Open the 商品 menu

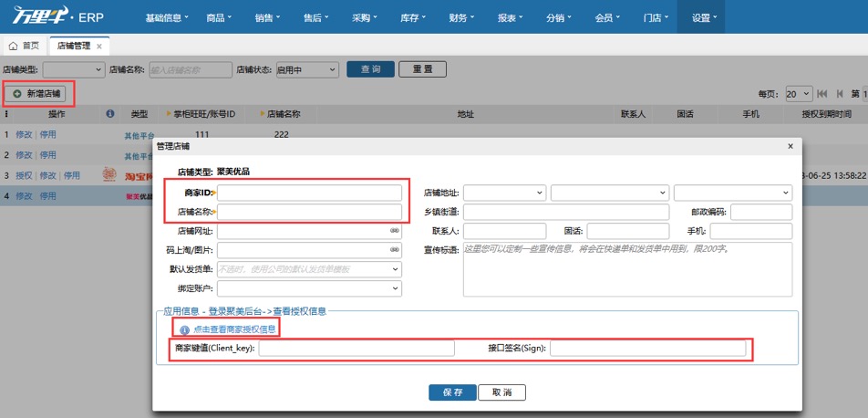coord(219,17)
